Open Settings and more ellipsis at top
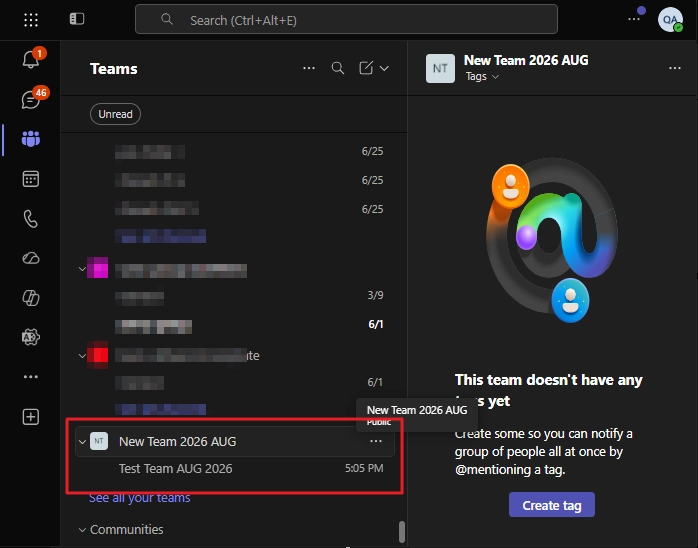This screenshot has height=548, width=698. click(634, 19)
